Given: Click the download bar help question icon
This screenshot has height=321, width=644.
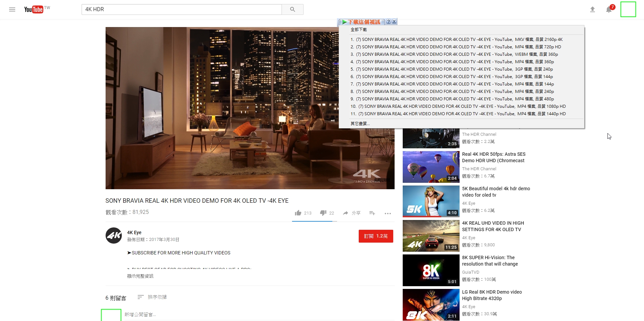Looking at the screenshot, I should [x=388, y=22].
